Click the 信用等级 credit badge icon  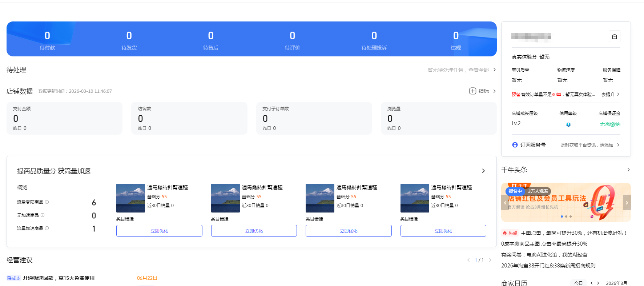click(x=568, y=124)
